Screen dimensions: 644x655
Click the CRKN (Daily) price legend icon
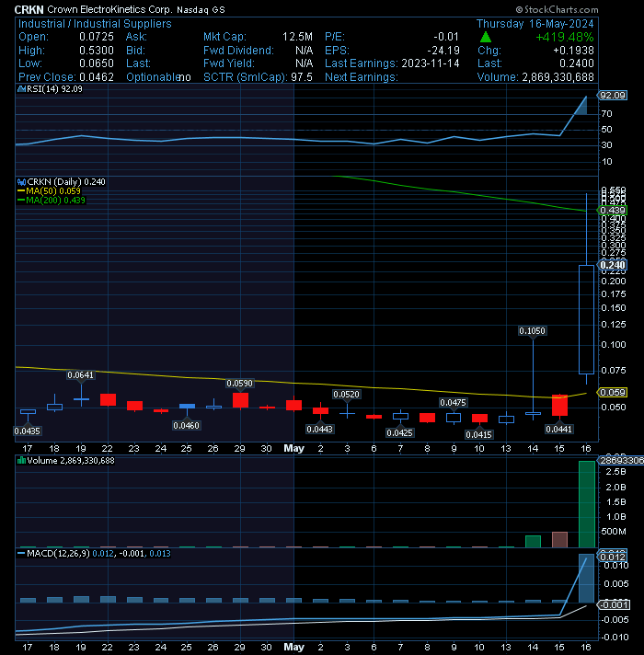point(21,182)
